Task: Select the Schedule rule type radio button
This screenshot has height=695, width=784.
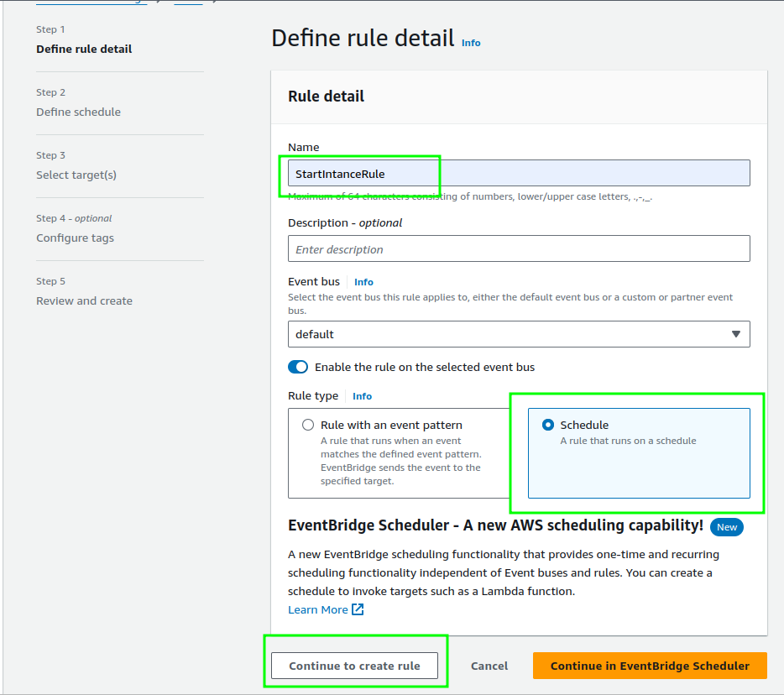Action: click(548, 425)
